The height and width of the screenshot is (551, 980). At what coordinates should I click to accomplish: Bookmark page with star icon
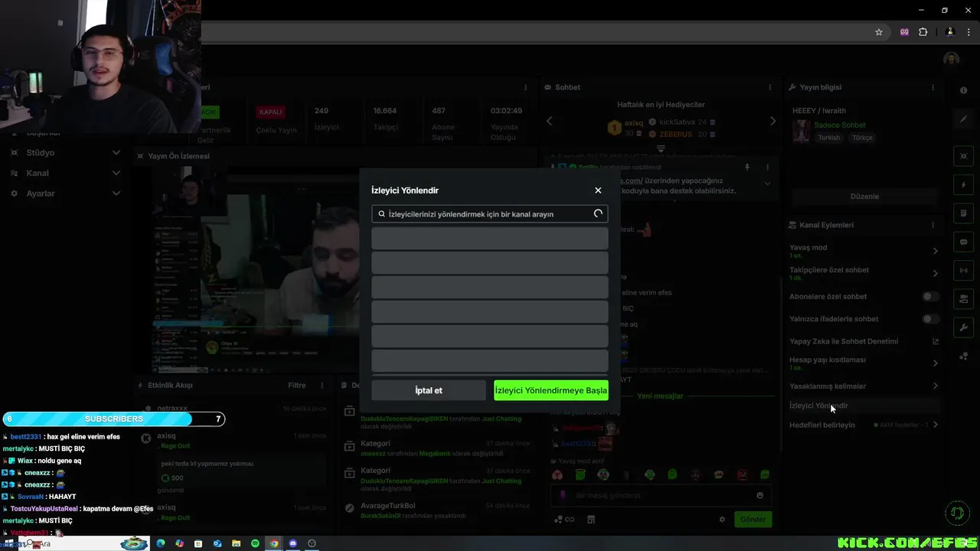click(x=879, y=32)
